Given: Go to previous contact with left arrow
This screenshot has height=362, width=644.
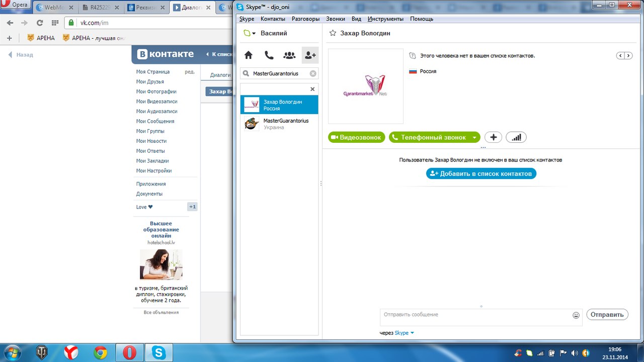Looking at the screenshot, I should [621, 56].
